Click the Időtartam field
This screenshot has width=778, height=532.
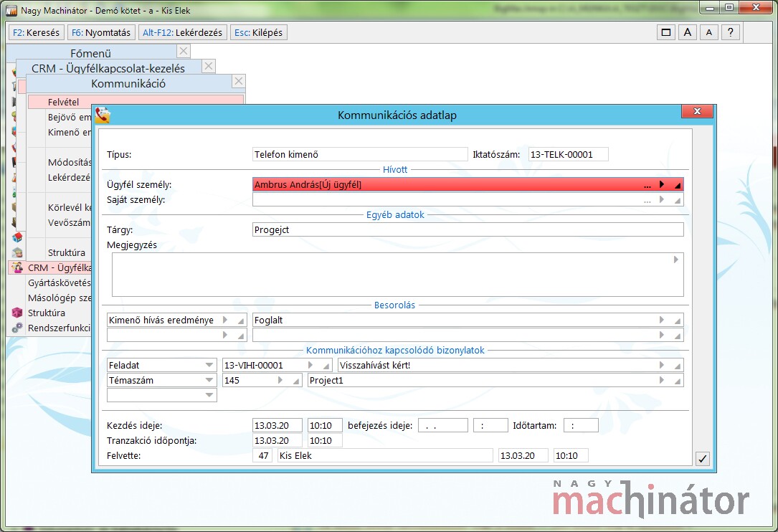pos(581,425)
